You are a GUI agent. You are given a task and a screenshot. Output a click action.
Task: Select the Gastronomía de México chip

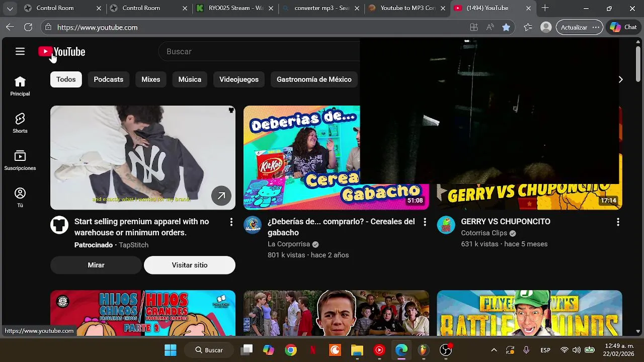click(314, 79)
